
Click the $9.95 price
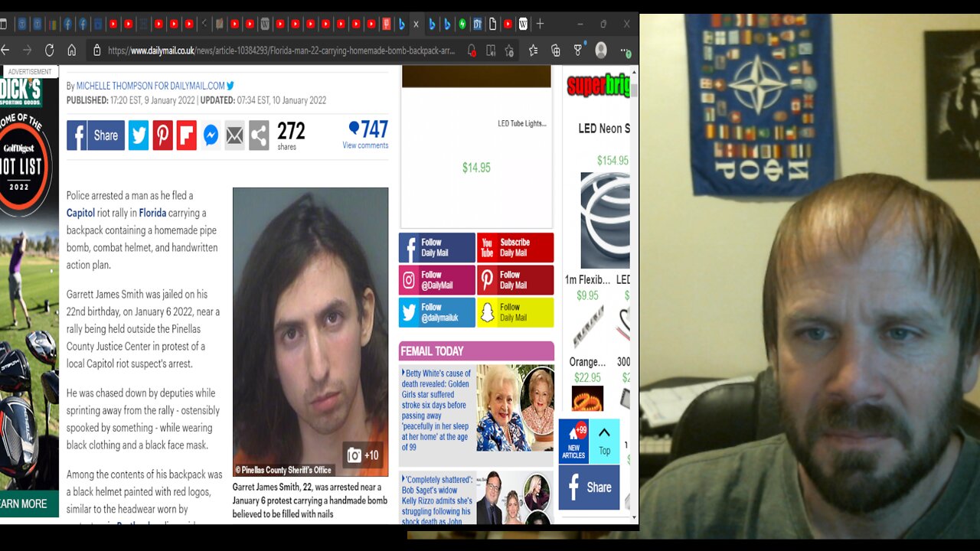tap(587, 295)
